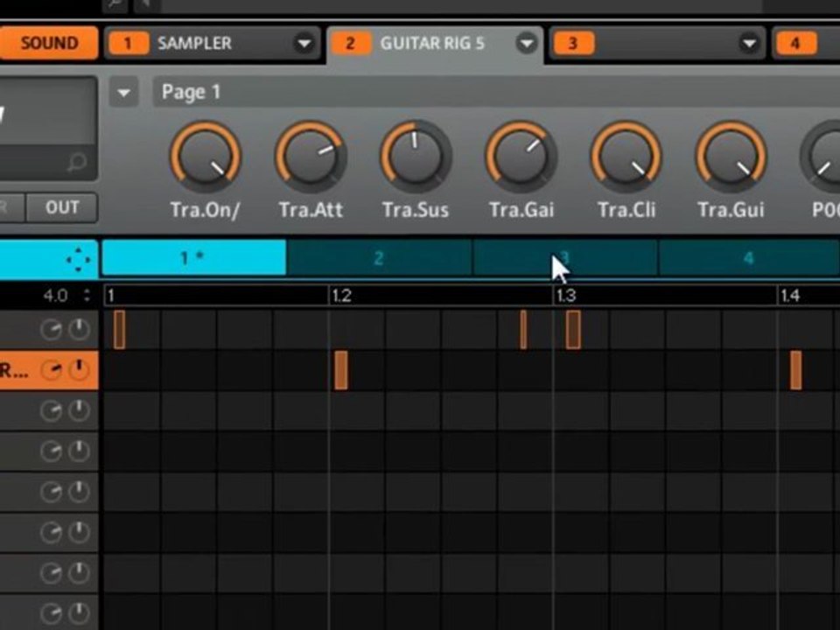Select the SAMPLER module slot
The width and height of the screenshot is (840, 630).
(212, 44)
